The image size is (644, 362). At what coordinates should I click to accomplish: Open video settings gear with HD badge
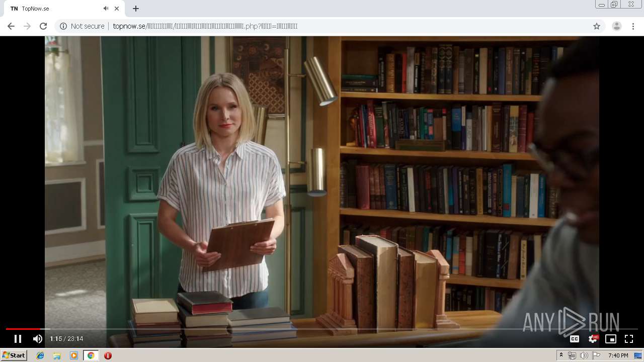pos(593,339)
